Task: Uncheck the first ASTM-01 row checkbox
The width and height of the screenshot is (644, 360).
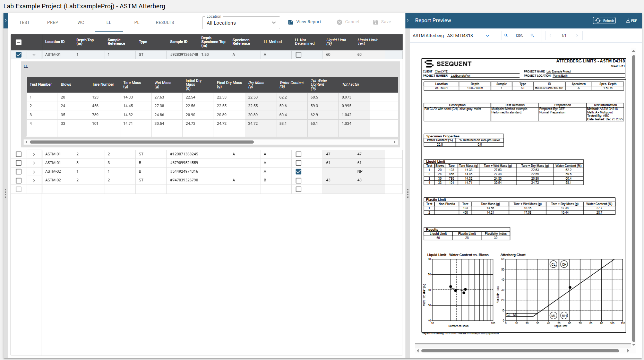Action: pos(19,54)
